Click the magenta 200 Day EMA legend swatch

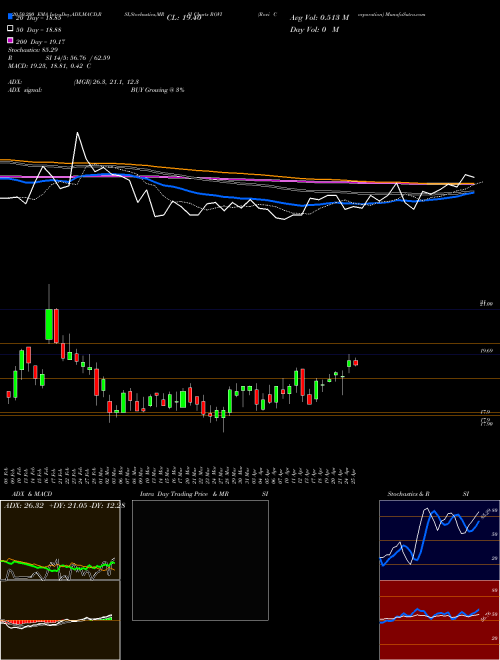pyautogui.click(x=11, y=41)
